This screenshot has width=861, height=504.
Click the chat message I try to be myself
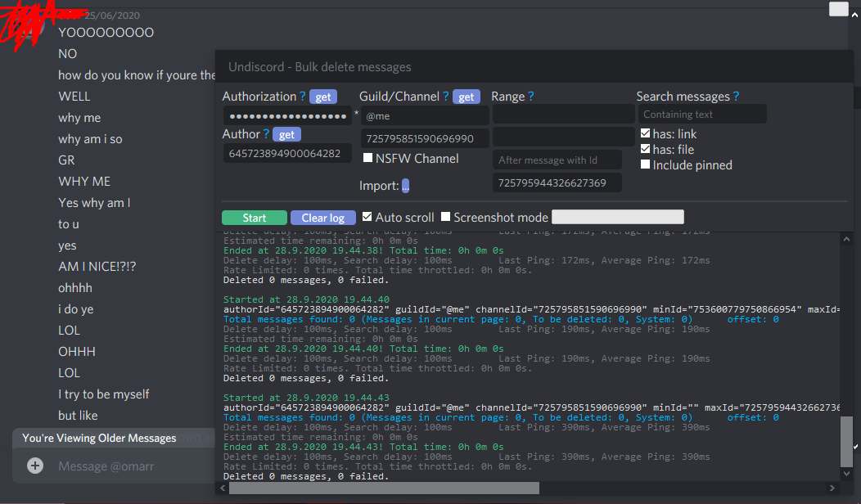click(x=104, y=394)
